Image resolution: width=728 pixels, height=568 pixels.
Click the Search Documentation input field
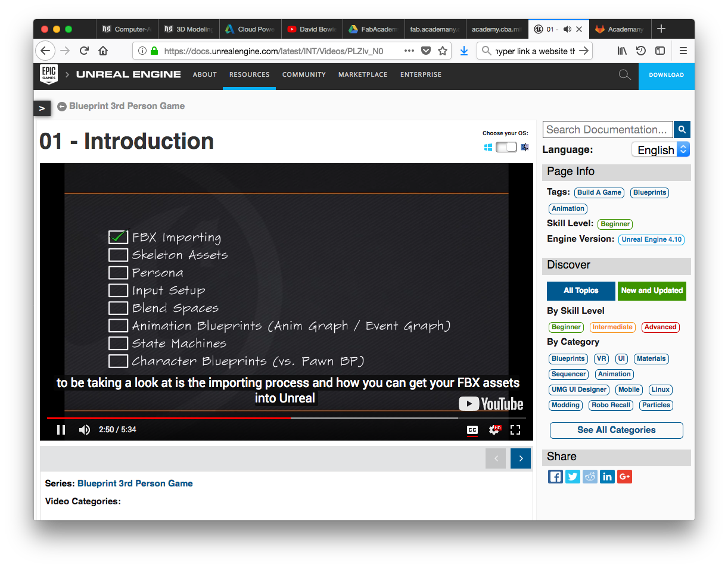[608, 129]
